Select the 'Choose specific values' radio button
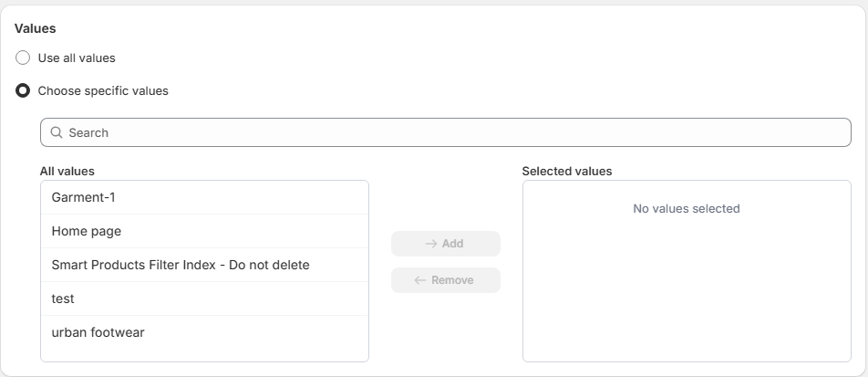 point(24,90)
